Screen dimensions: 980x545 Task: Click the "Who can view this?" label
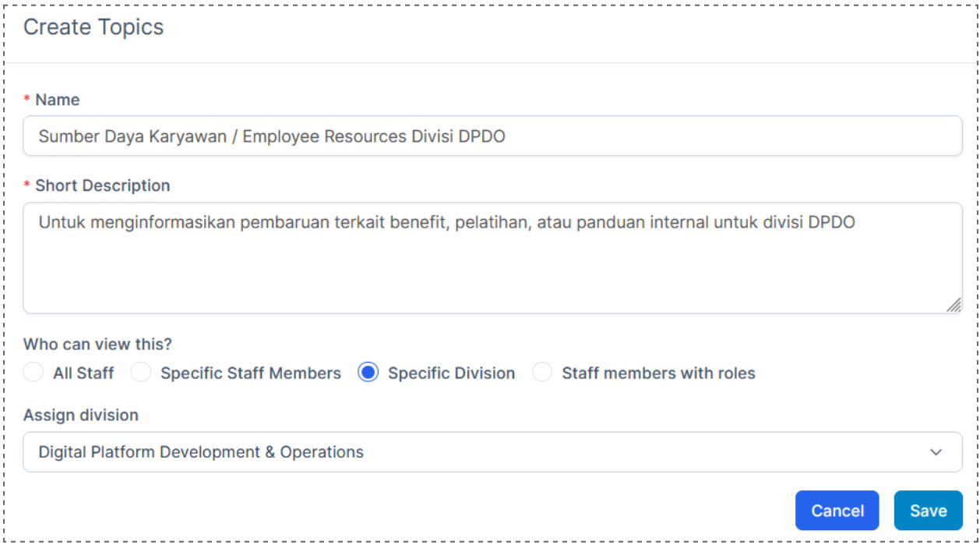(97, 344)
